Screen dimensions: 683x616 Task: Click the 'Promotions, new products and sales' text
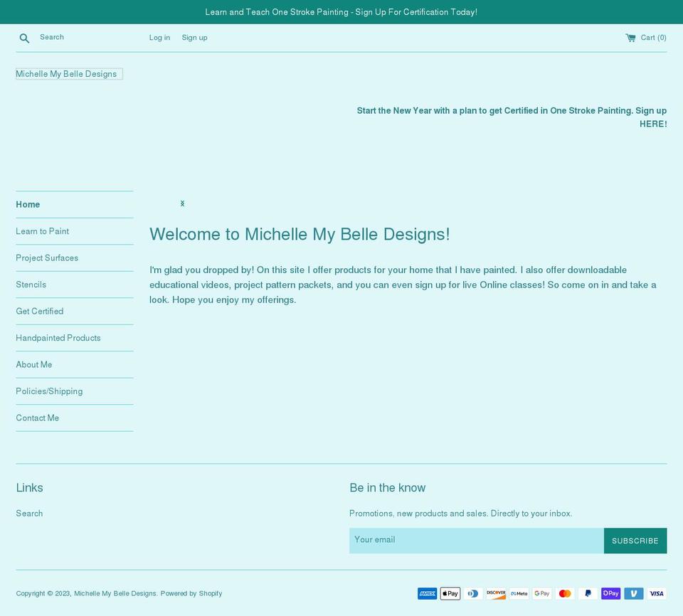[x=461, y=513]
